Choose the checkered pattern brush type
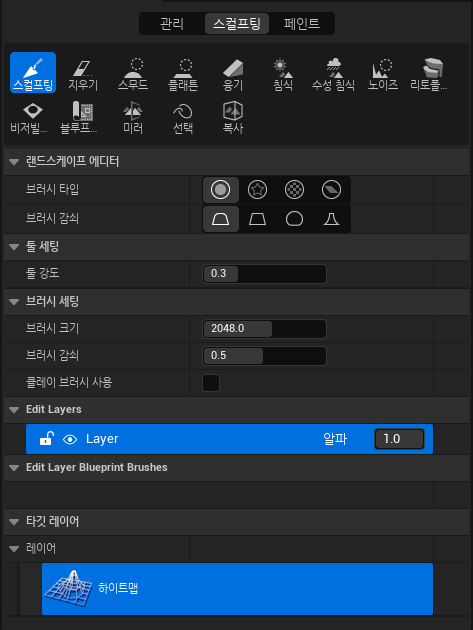Screen dimensions: 473x630 (295, 190)
